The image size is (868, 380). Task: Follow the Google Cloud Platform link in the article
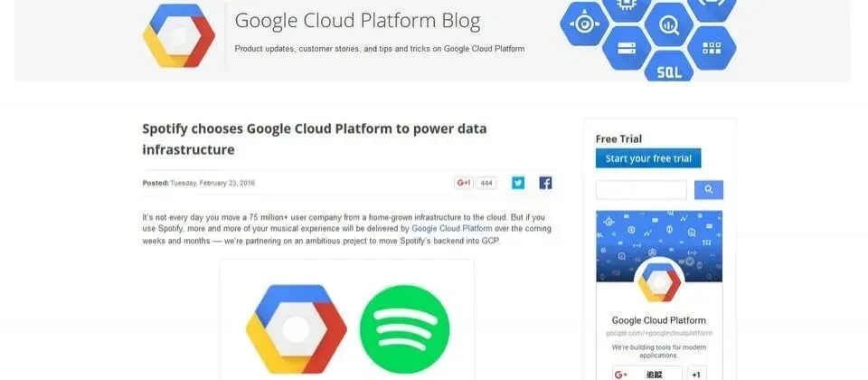[x=452, y=228]
